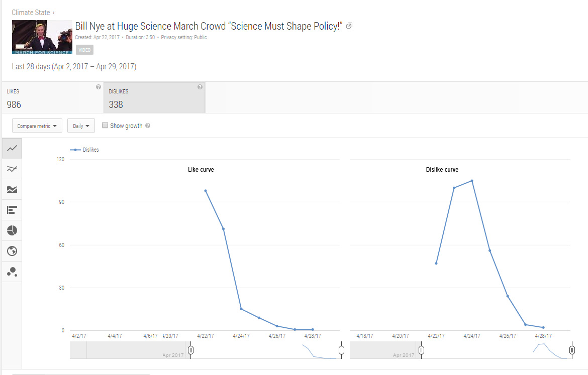Select the Dislikes metric tab
The width and height of the screenshot is (588, 375).
click(154, 98)
